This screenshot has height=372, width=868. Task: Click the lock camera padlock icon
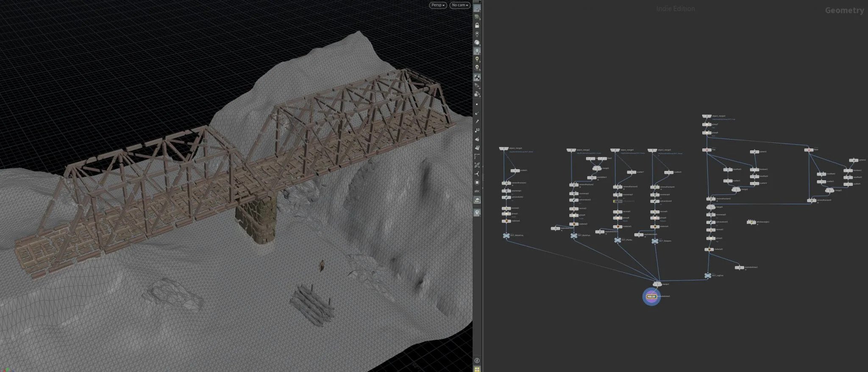[x=477, y=25]
